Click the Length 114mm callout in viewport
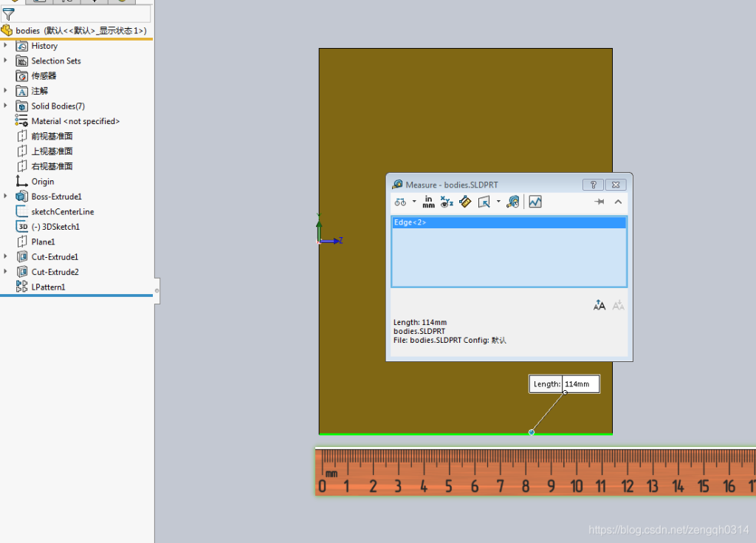 pyautogui.click(x=564, y=384)
